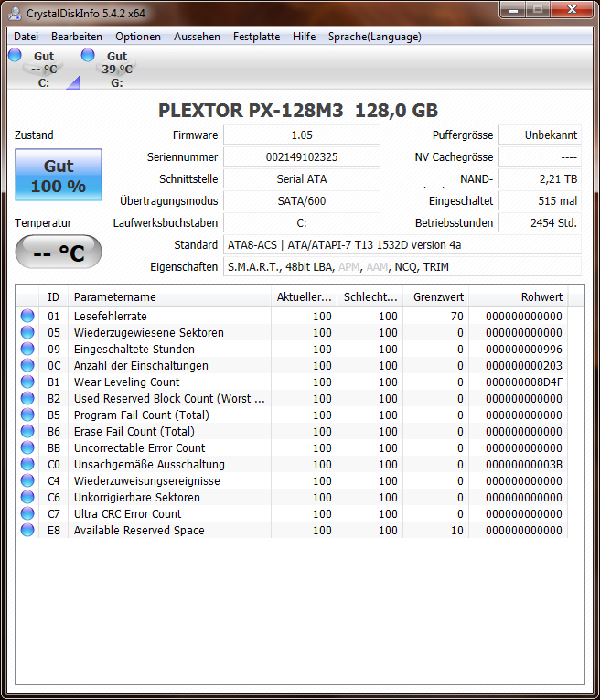
Task: Click the blue status orb for drive G:
Action: 88,55
